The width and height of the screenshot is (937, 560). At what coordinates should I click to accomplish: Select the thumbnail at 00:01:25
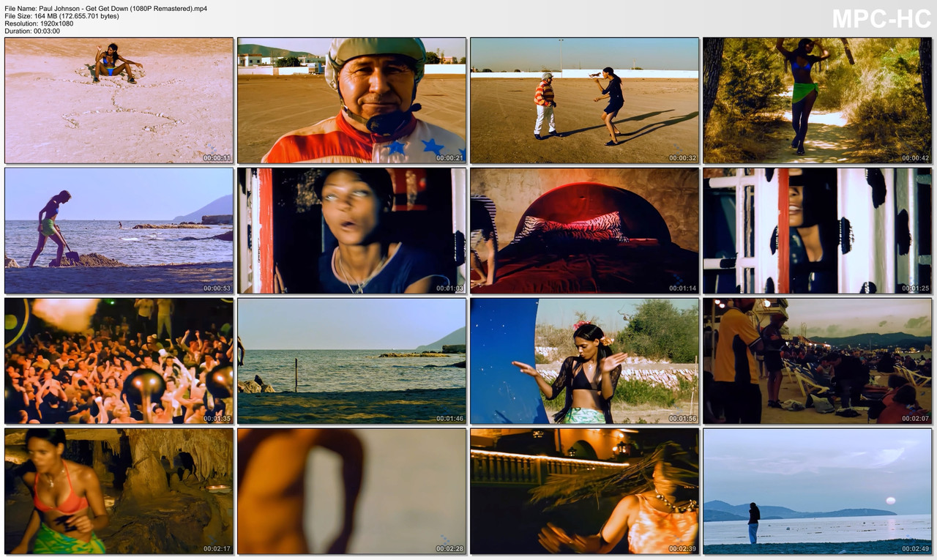(x=818, y=231)
